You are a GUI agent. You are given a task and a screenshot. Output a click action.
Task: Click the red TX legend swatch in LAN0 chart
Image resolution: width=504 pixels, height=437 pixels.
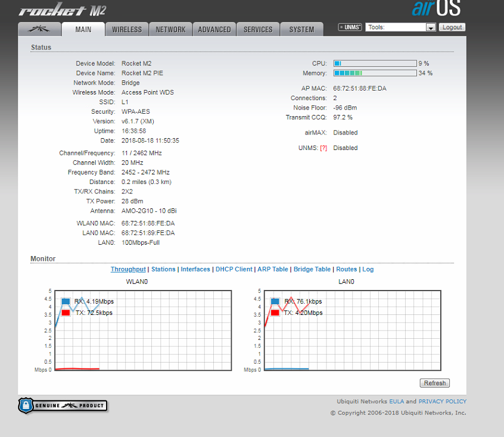275,313
